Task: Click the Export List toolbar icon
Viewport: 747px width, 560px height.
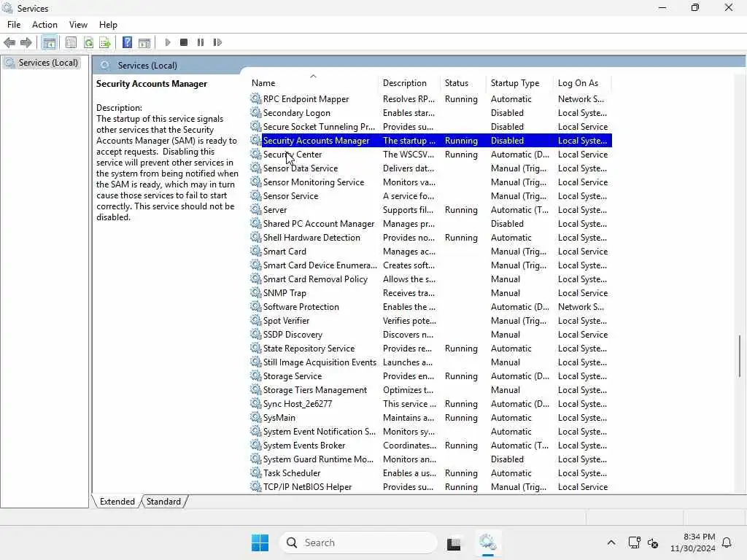Action: pos(105,42)
